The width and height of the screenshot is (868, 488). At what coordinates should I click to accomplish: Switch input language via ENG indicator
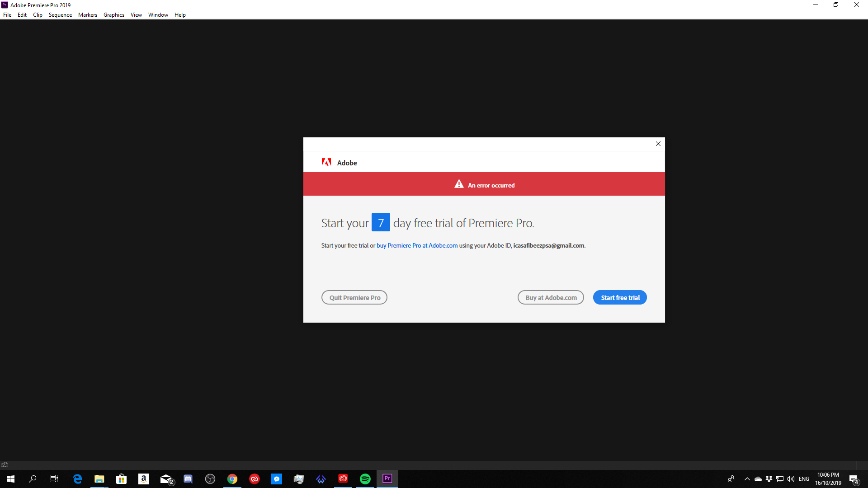[x=804, y=479]
